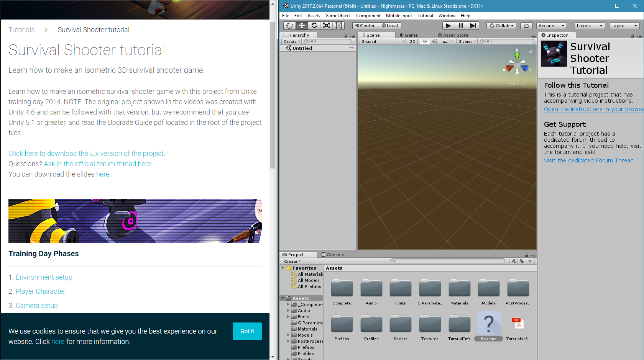Open the Layout dropdown
The image size is (644, 360).
click(624, 26)
